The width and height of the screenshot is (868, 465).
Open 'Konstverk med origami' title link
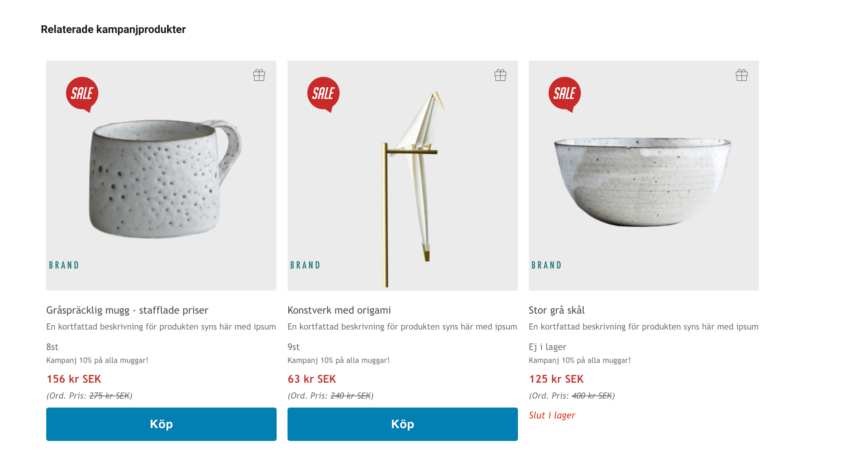(339, 310)
